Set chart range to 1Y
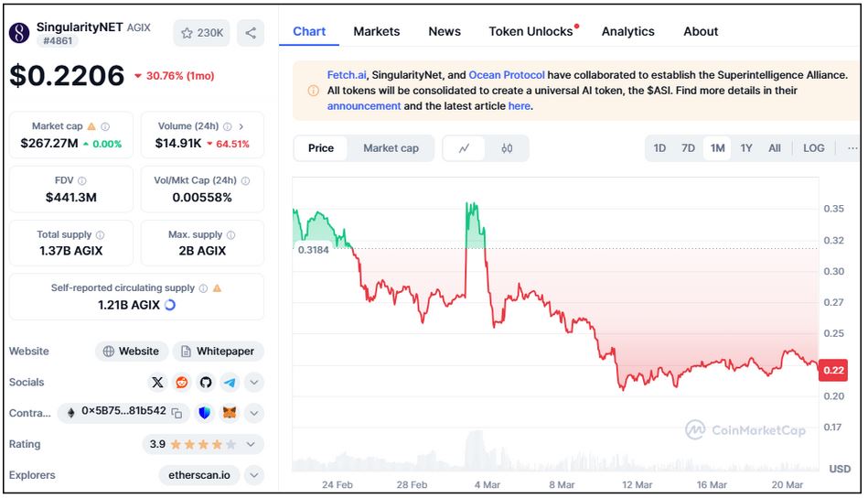This screenshot has height=498, width=868. click(746, 148)
